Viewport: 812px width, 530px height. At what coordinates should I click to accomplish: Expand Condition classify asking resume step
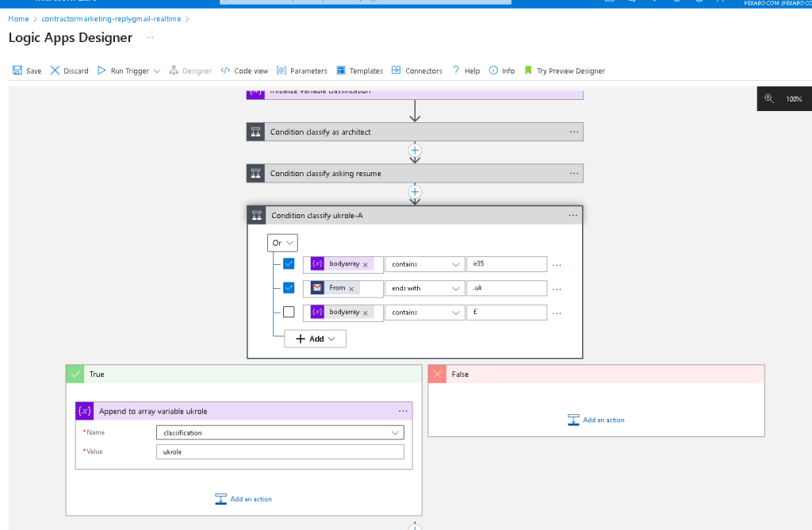415,174
